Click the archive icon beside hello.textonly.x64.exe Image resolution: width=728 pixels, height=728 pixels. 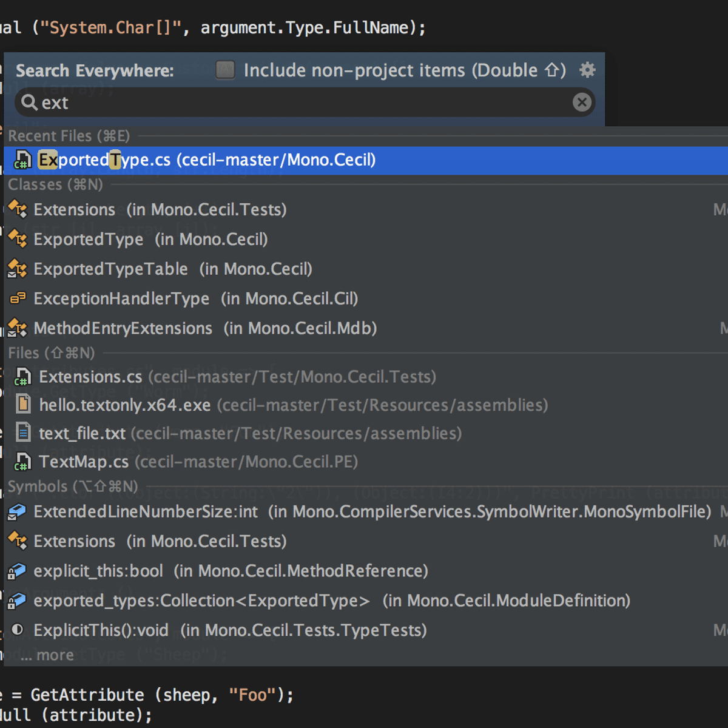pyautogui.click(x=22, y=405)
